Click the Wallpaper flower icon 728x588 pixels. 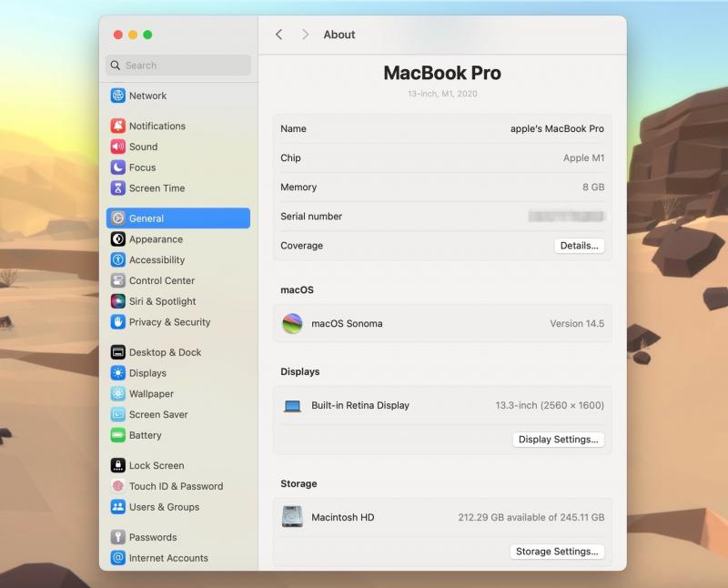(x=118, y=394)
